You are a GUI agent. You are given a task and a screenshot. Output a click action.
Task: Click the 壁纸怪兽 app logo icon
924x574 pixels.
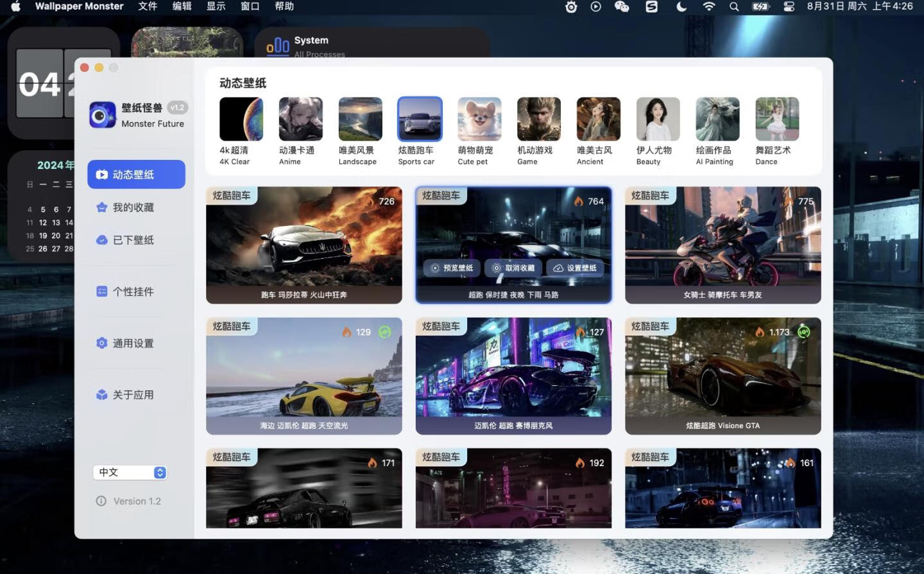coord(103,115)
